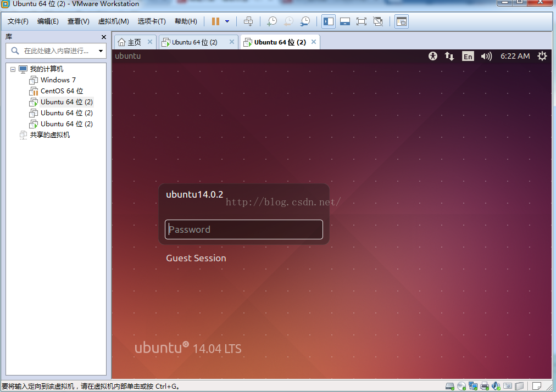This screenshot has height=392, width=556.
Task: Open the power options dropdown arrow beside pause
Action: [x=227, y=21]
